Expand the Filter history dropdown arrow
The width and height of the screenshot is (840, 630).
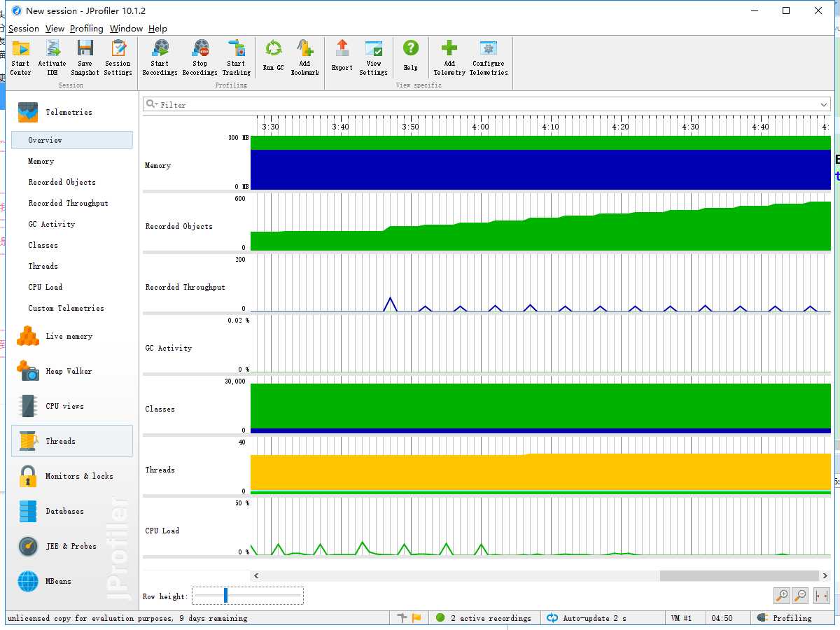tap(824, 105)
